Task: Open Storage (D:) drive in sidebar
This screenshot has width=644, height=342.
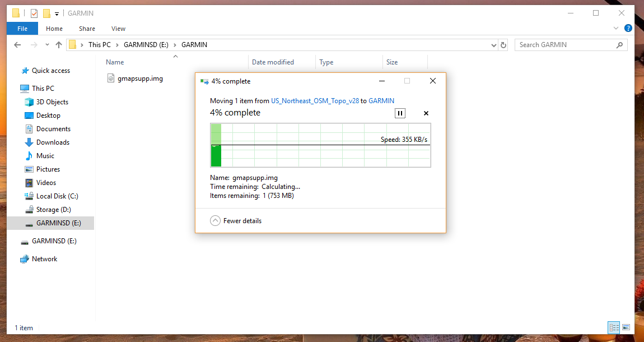Action: [x=53, y=210]
